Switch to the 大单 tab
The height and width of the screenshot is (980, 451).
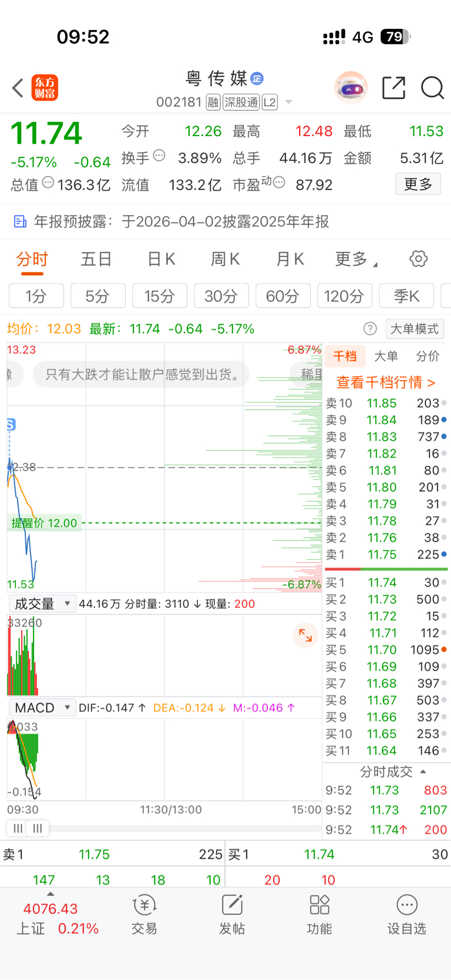(x=386, y=356)
